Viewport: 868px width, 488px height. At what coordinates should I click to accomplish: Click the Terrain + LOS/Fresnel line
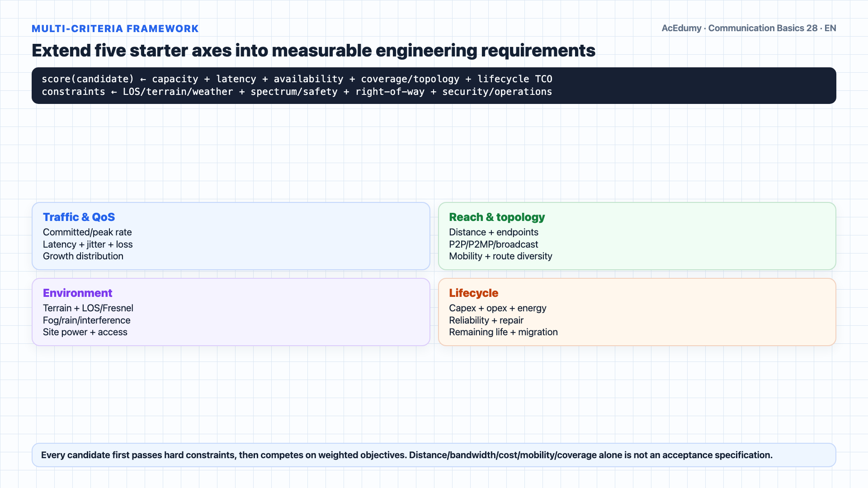tap(88, 308)
